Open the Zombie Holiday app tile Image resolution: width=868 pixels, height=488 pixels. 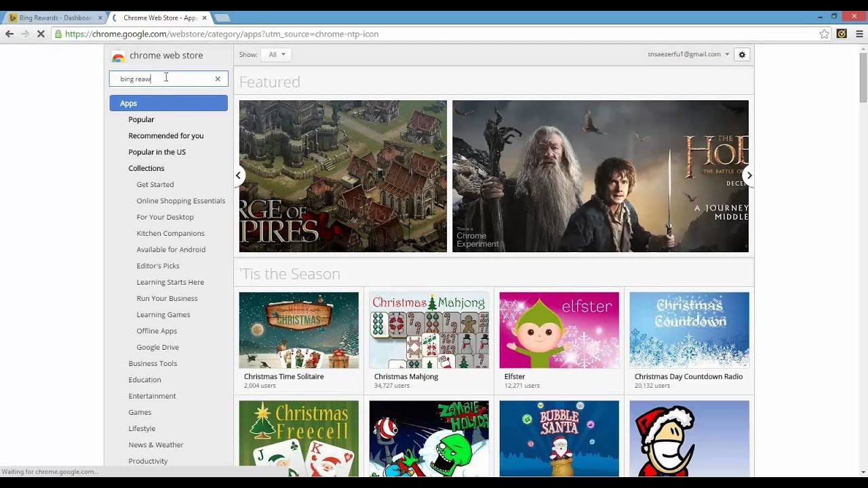(429, 439)
